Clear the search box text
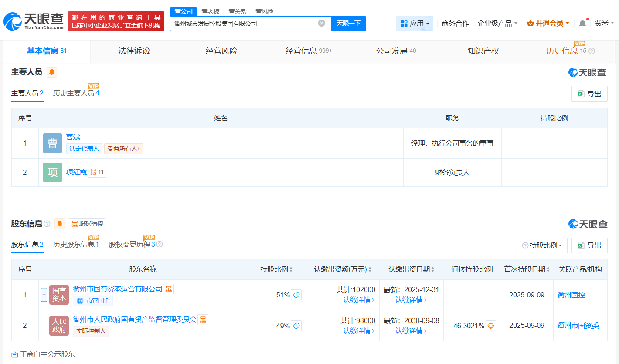 pos(322,23)
